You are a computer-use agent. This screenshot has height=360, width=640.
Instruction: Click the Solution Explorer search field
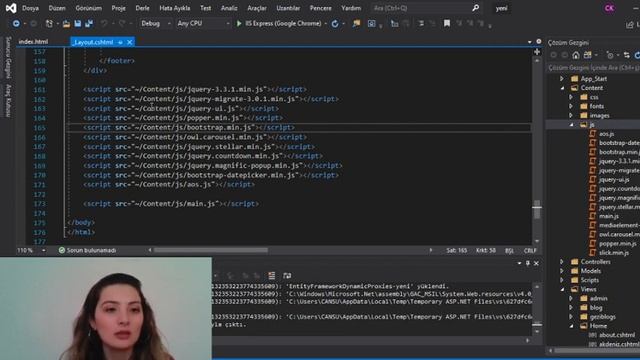pyautogui.click(x=594, y=67)
